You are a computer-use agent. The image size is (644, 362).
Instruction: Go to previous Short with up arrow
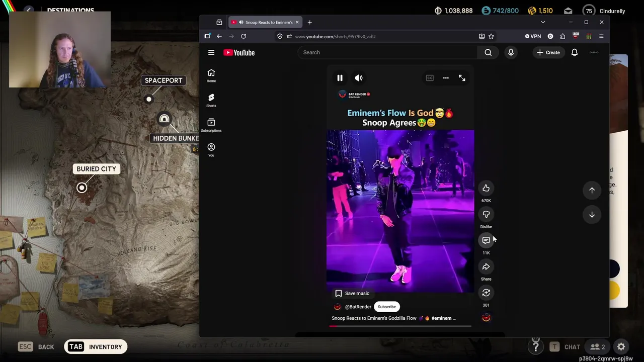pos(592,190)
